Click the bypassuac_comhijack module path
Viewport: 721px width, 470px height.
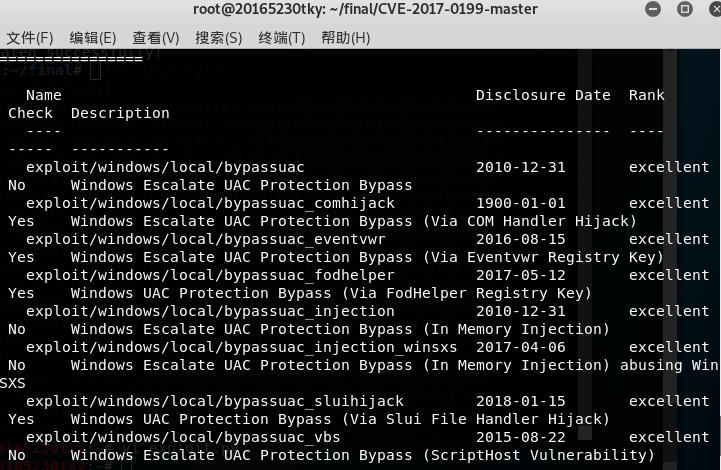click(210, 203)
